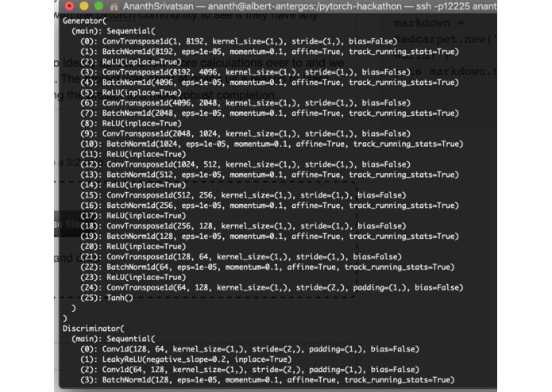
Task: Click Discriminator line (0): Conv1d(128, 64
Action: tap(250, 349)
